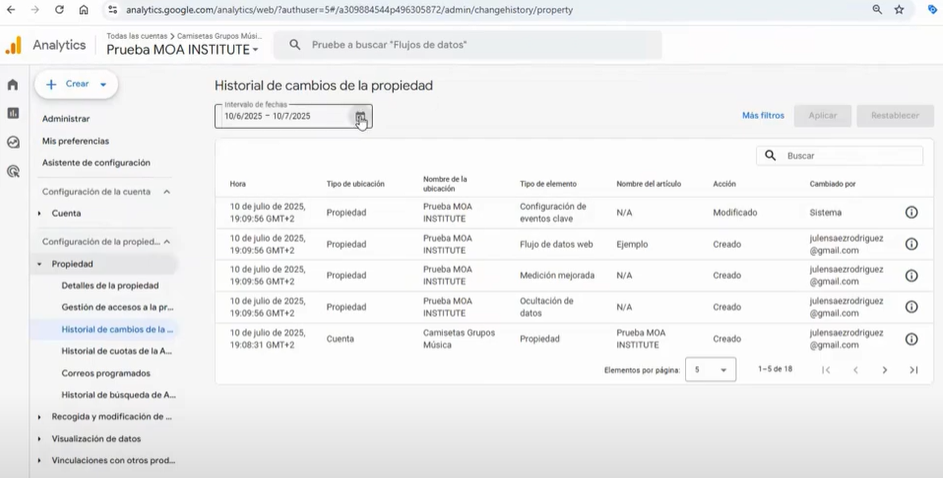
Task: Select Historial de cambios de la propiedad
Action: (117, 329)
